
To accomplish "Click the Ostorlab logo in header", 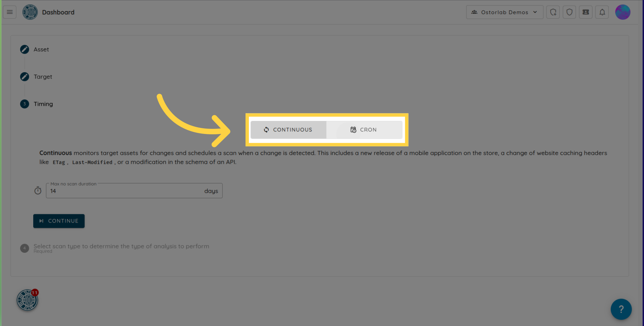I will (30, 12).
